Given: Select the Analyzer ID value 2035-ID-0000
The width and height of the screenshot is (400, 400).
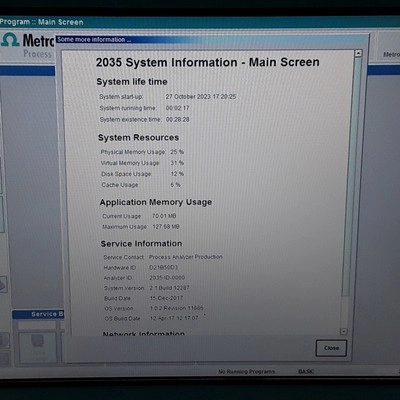Looking at the screenshot, I should 167,278.
